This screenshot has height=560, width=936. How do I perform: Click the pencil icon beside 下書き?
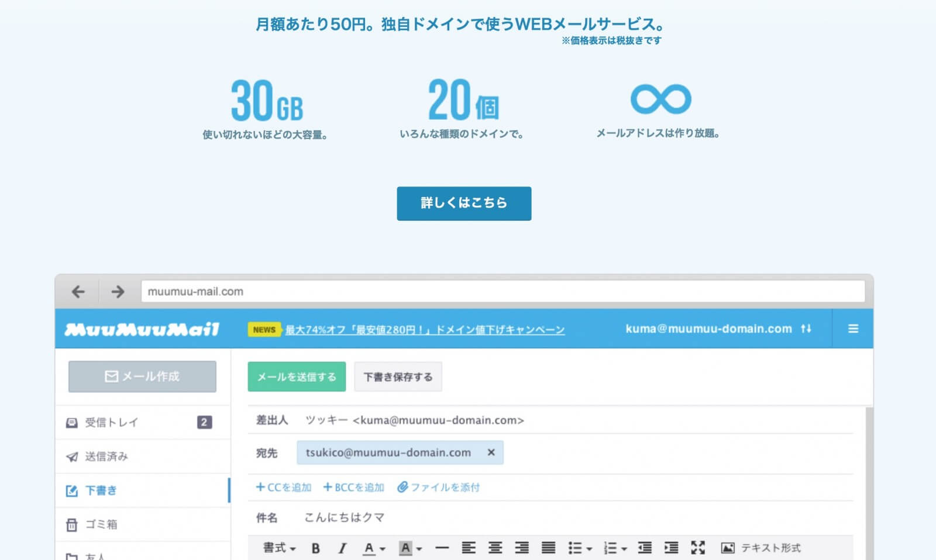click(x=71, y=491)
